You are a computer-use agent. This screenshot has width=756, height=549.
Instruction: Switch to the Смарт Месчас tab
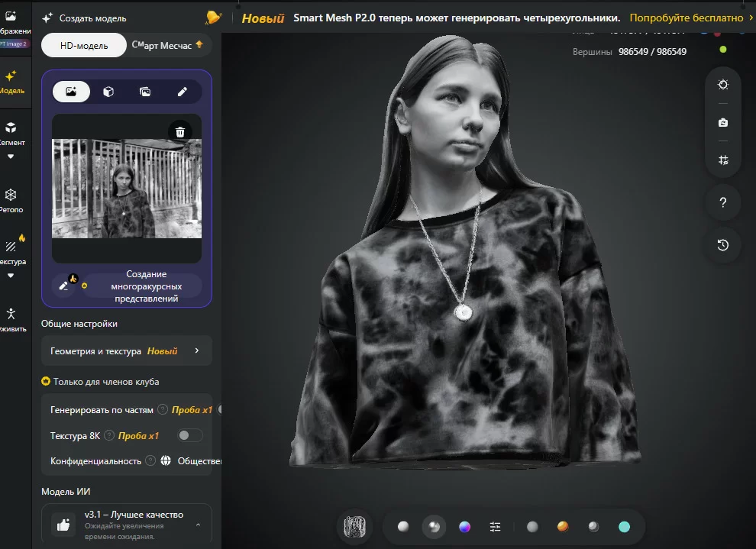tap(166, 45)
